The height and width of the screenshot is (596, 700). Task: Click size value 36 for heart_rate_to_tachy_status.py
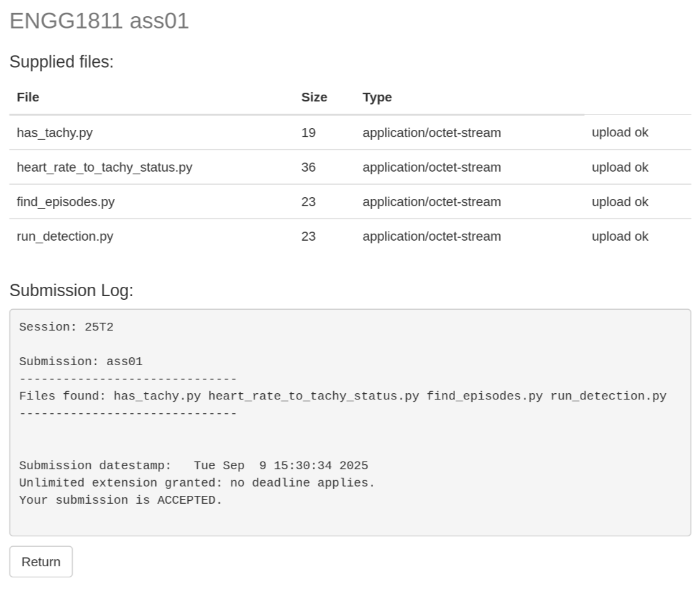[x=308, y=167]
